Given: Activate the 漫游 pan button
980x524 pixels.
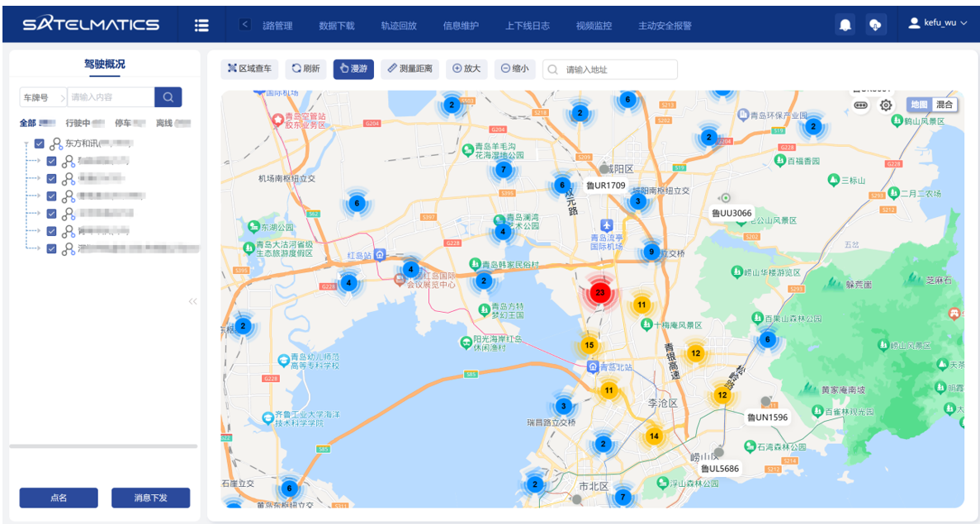Looking at the screenshot, I should 353,68.
